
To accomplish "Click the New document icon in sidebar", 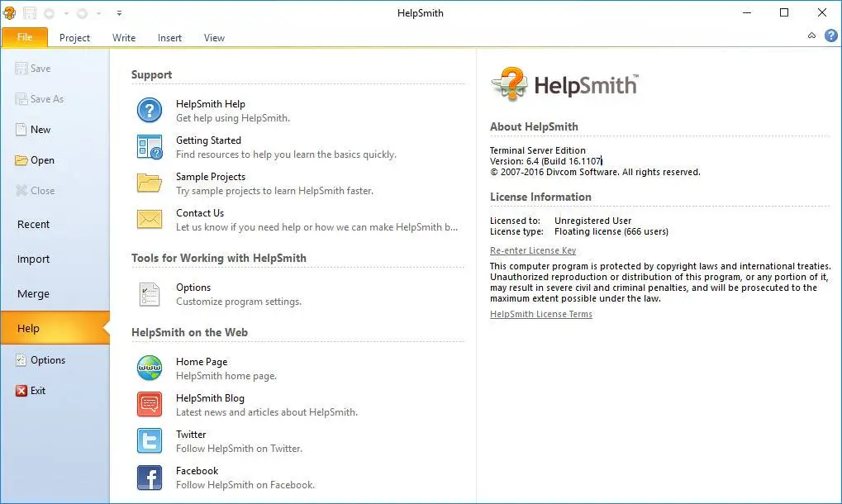I will pyautogui.click(x=21, y=130).
